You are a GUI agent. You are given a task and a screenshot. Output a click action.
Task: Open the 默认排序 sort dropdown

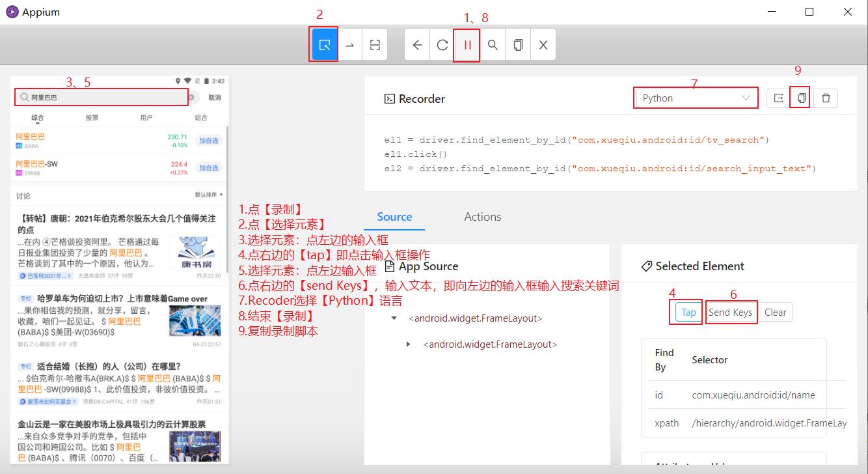(209, 195)
